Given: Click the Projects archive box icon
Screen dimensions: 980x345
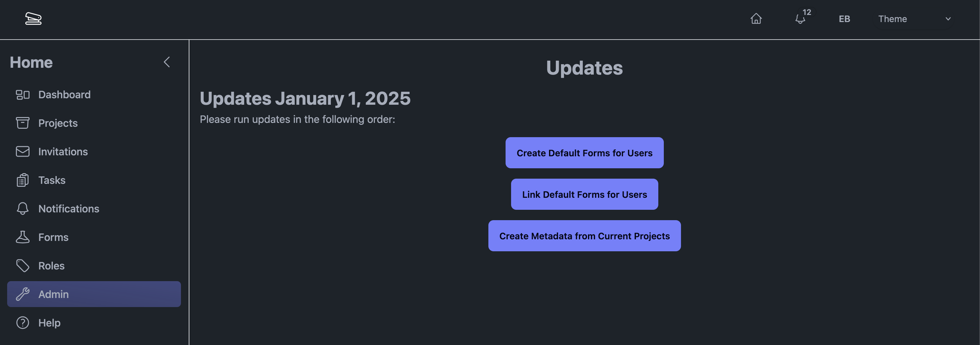Looking at the screenshot, I should (22, 123).
